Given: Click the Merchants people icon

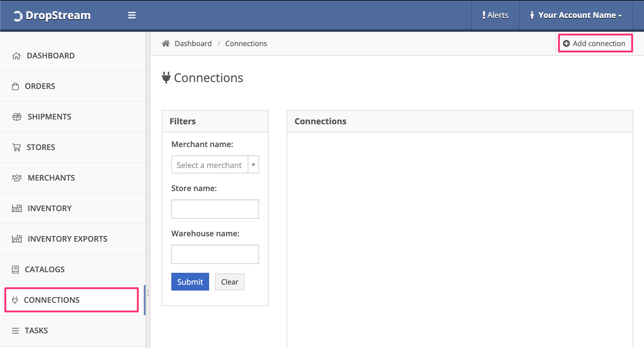Looking at the screenshot, I should pos(17,178).
